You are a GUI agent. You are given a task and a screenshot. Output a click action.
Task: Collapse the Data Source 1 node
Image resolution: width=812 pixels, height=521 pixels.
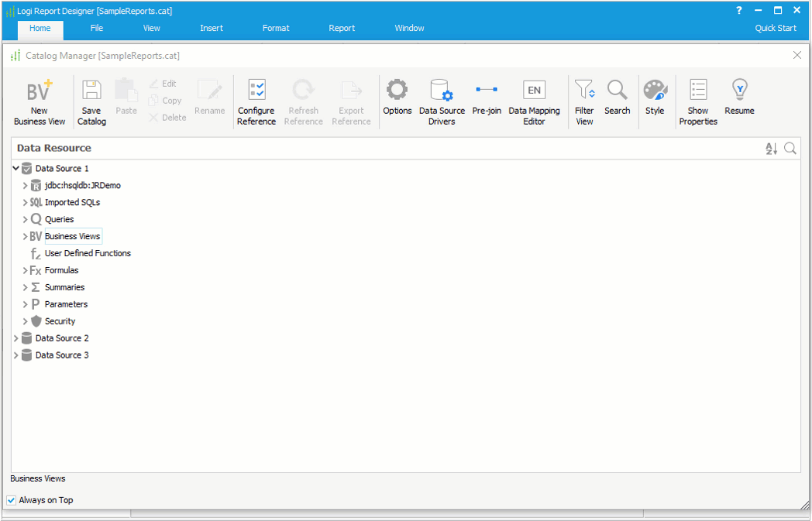click(15, 167)
